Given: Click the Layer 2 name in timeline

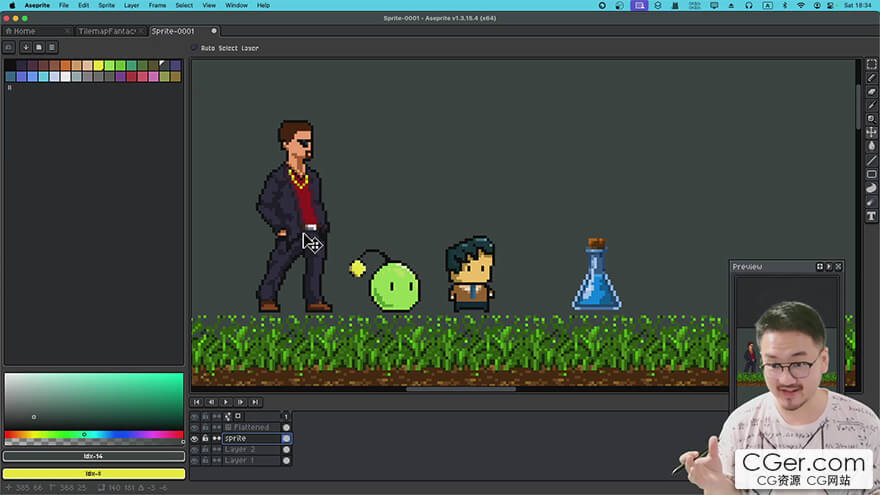Looking at the screenshot, I should click(240, 450).
